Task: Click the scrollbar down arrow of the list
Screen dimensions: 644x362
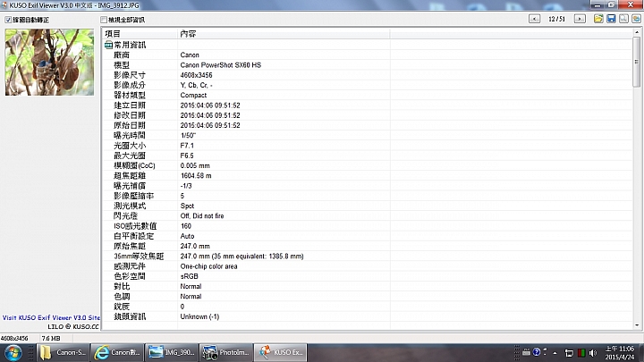Action: (x=637, y=325)
